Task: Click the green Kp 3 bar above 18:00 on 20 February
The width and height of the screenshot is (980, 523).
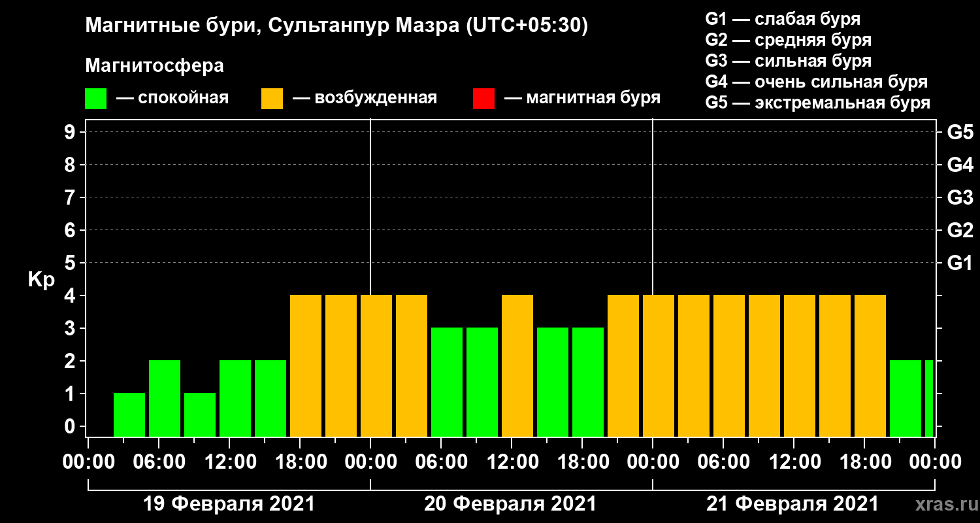Action: pos(588,382)
